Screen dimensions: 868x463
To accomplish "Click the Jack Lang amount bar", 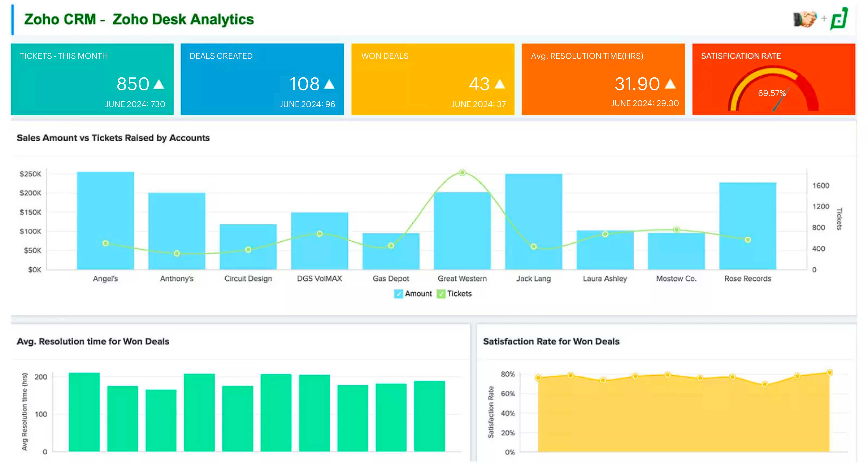I will click(x=534, y=221).
